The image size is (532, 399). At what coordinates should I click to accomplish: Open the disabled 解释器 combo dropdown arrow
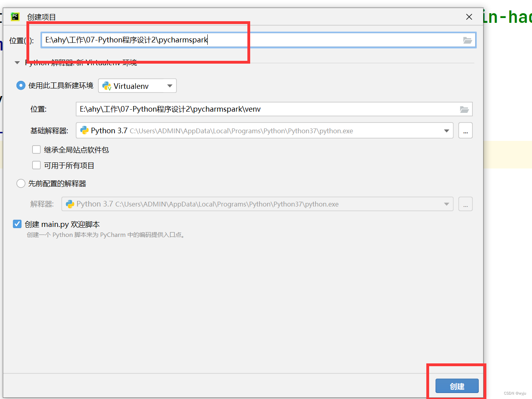(446, 204)
